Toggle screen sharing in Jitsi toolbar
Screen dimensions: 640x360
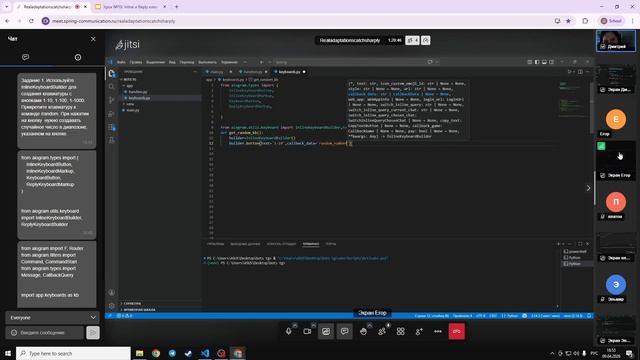click(x=326, y=331)
